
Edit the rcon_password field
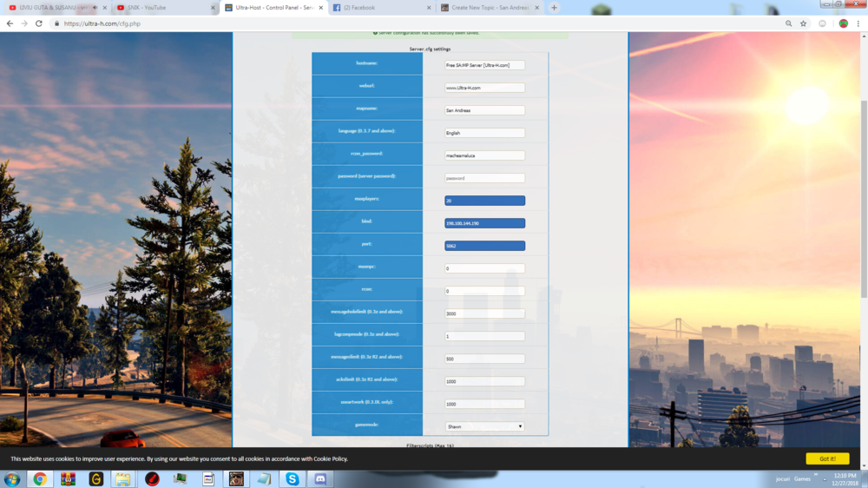[484, 155]
